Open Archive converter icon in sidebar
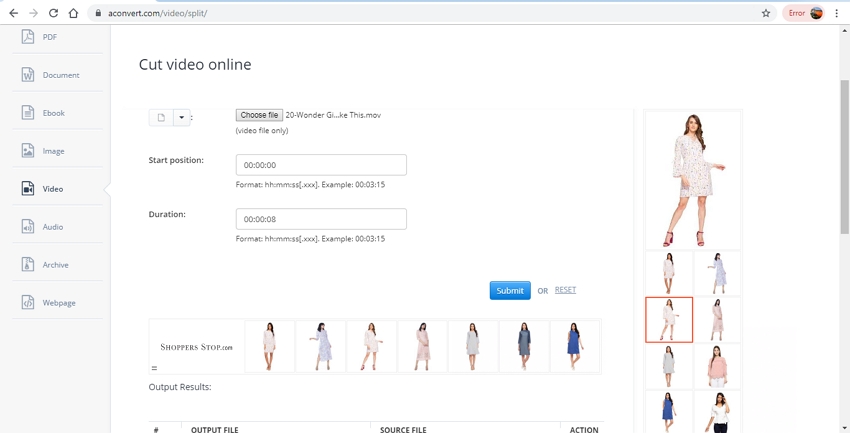850x433 pixels. click(x=28, y=265)
